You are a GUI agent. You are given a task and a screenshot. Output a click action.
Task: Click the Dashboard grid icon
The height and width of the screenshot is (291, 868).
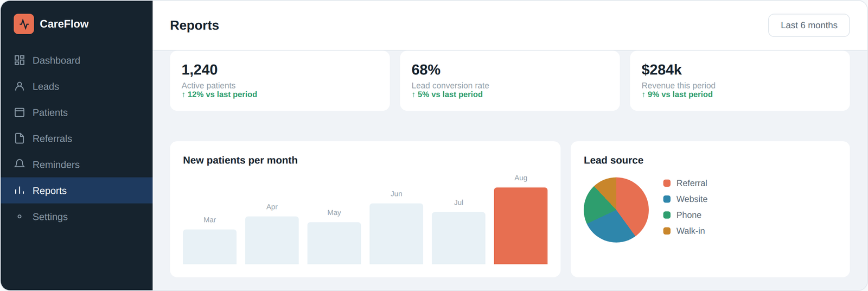[20, 60]
